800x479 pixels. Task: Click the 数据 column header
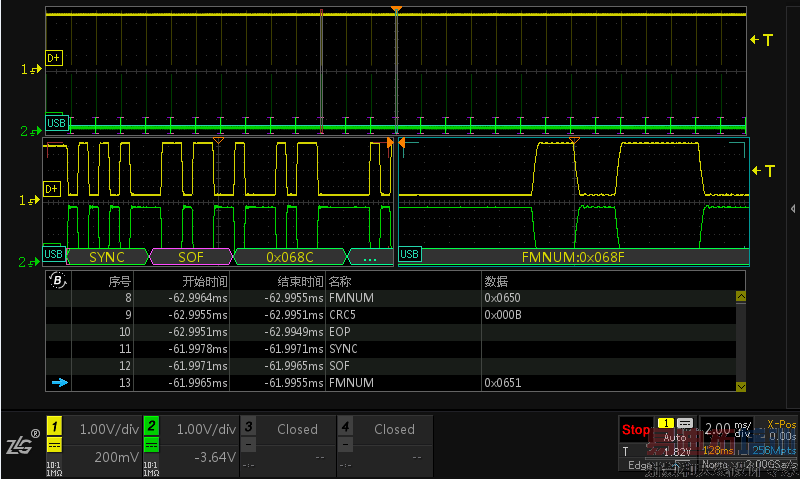(496, 282)
